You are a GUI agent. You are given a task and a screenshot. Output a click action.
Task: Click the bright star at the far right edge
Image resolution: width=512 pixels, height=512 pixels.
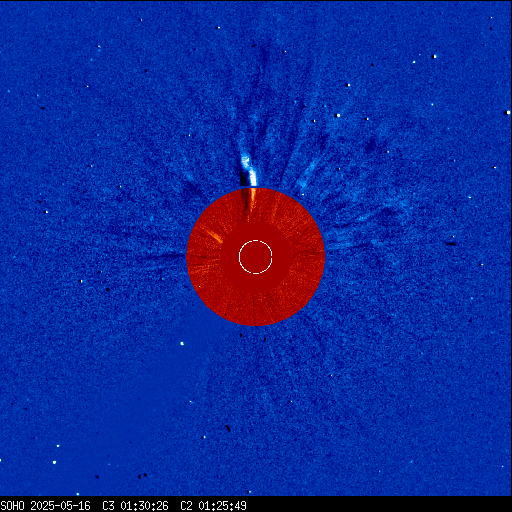click(508, 113)
